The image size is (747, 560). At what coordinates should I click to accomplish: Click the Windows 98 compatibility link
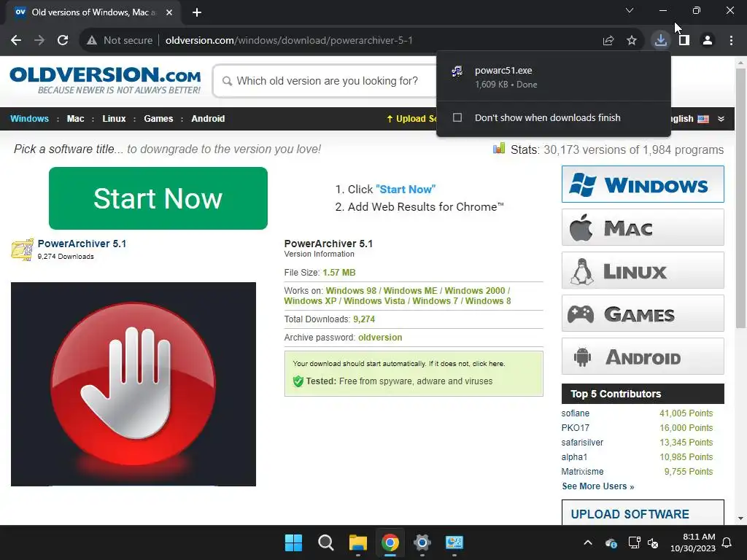pyautogui.click(x=351, y=290)
